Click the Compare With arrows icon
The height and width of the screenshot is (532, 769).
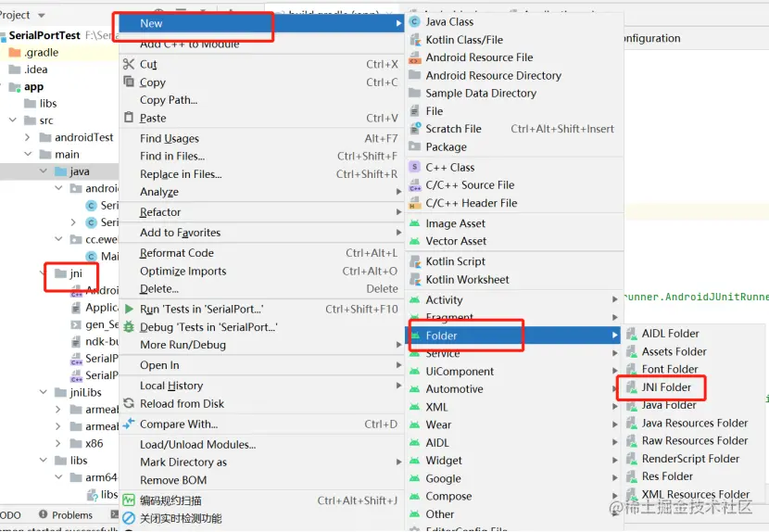(x=129, y=424)
